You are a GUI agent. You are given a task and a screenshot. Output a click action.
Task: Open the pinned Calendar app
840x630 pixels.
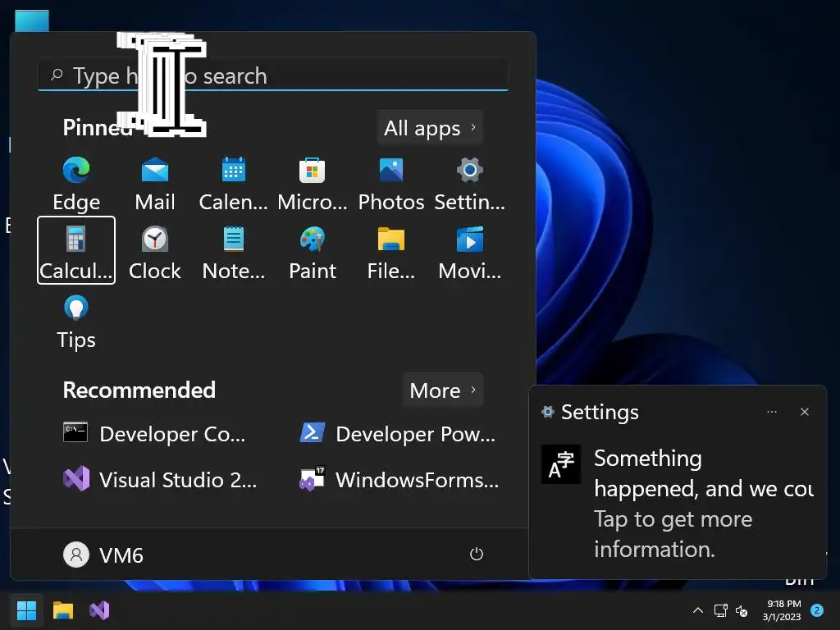(234, 184)
